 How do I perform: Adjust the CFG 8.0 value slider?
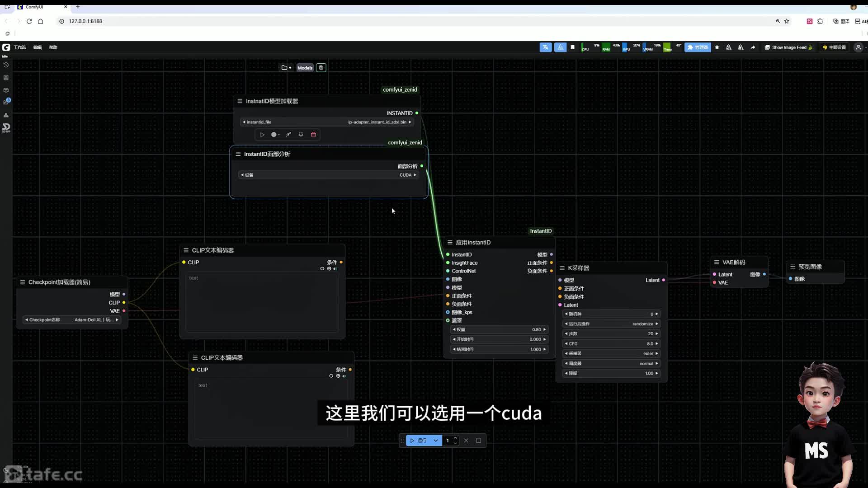pos(612,344)
